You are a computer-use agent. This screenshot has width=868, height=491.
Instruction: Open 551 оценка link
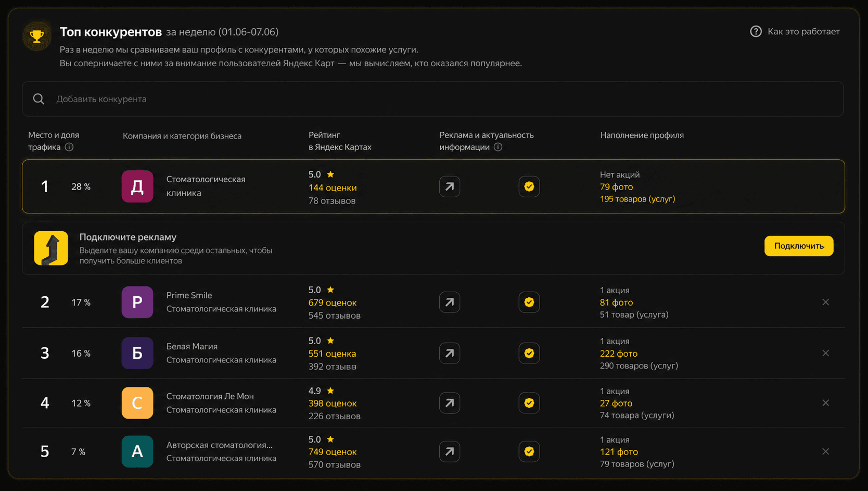point(333,354)
